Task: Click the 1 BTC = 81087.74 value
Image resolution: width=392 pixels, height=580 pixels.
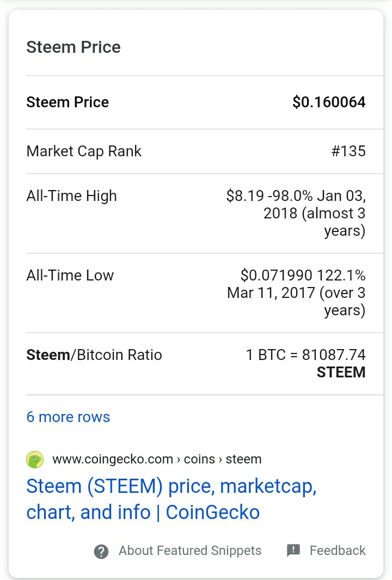Action: tap(305, 355)
